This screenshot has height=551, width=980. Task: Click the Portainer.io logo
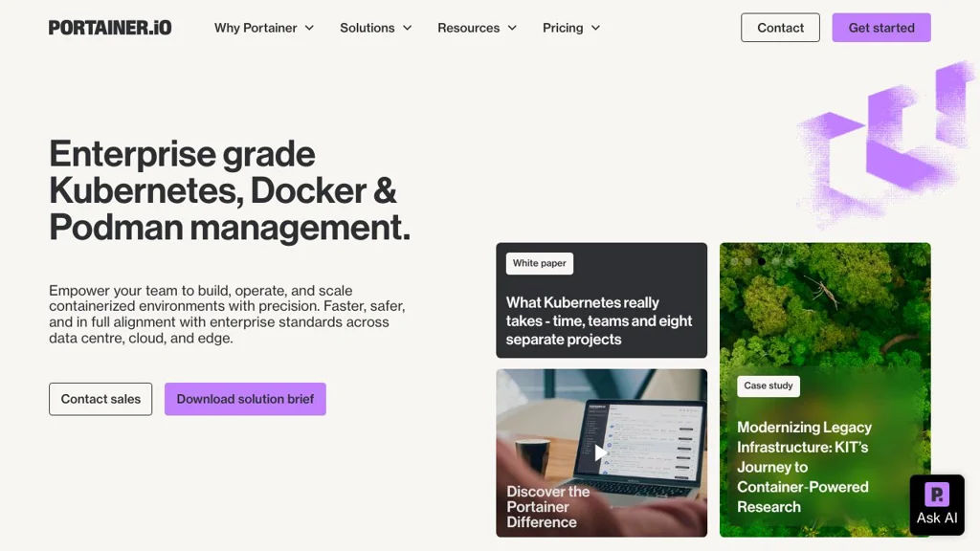click(110, 28)
